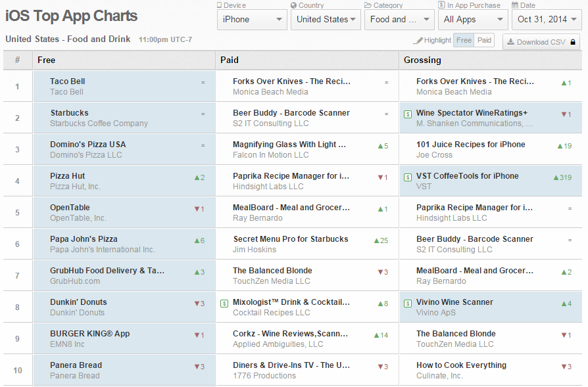Click the lock icon on Download CSV
Viewport: 588px width, 387px height.
click(572, 42)
